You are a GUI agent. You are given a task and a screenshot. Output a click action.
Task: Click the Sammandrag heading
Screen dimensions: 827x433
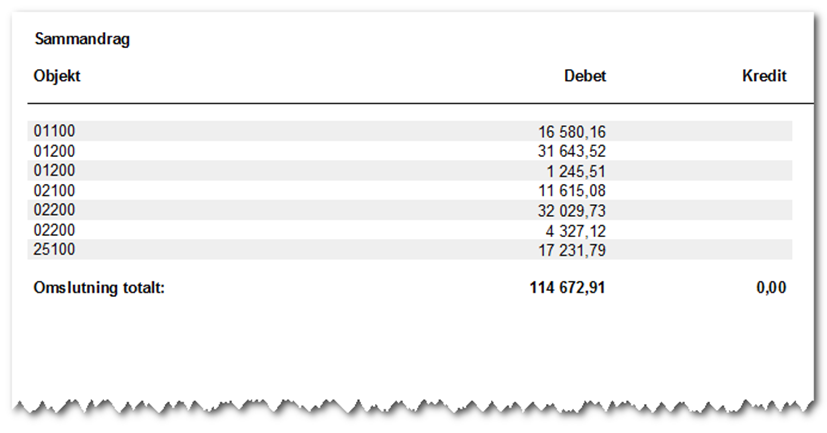coord(83,40)
